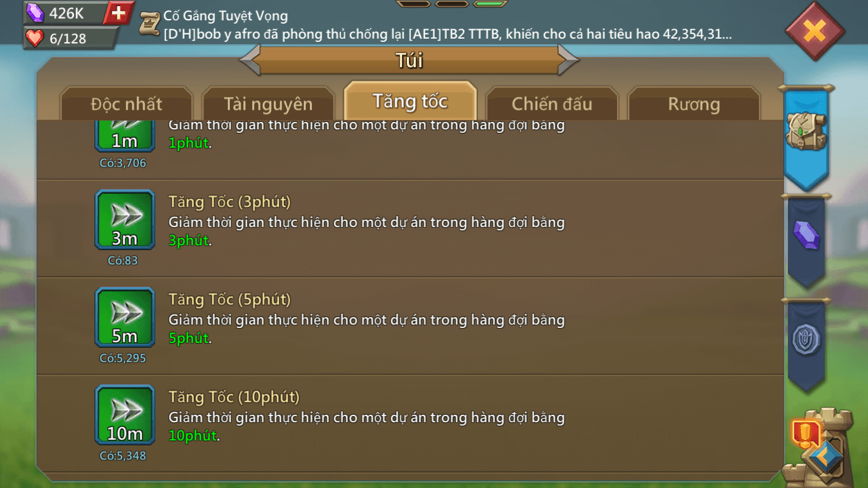
Task: Close the bag window with X
Action: [x=814, y=30]
